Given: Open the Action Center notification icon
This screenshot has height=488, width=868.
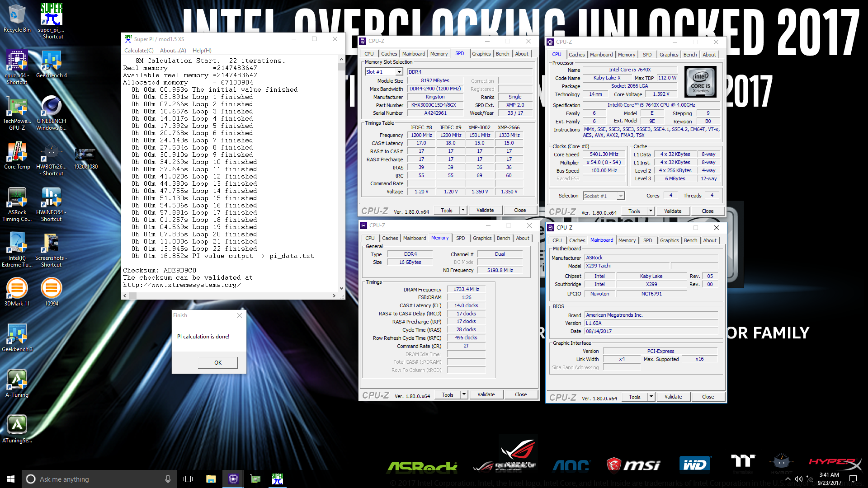Looking at the screenshot, I should click(853, 479).
